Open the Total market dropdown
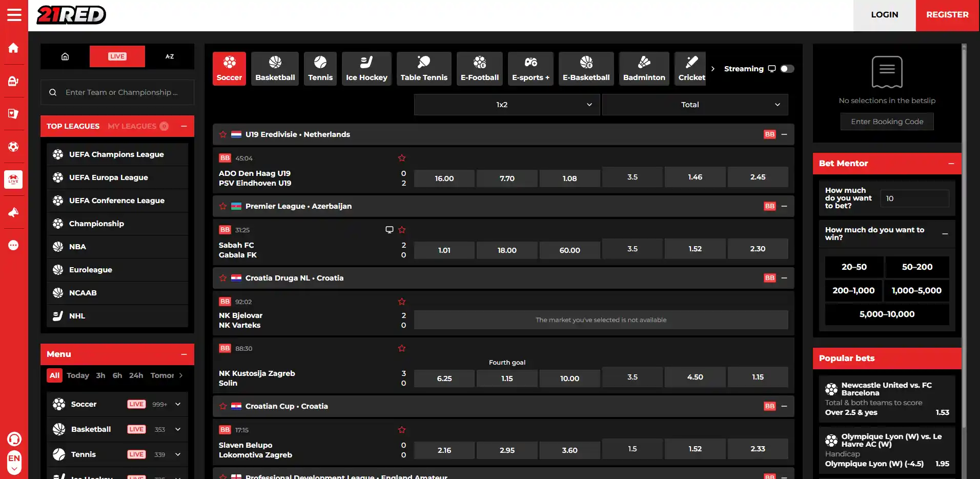 pyautogui.click(x=695, y=105)
